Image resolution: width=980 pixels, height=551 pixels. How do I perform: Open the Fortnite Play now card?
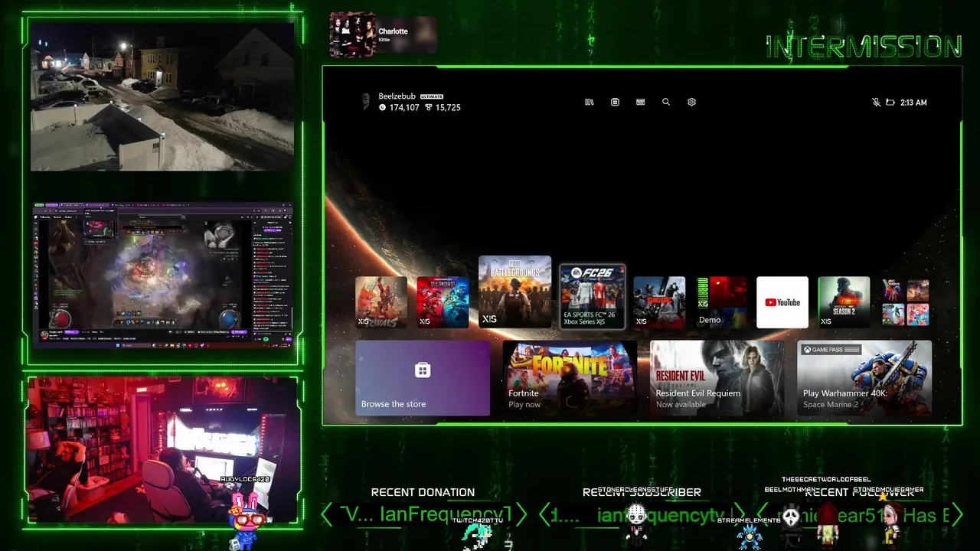[570, 378]
